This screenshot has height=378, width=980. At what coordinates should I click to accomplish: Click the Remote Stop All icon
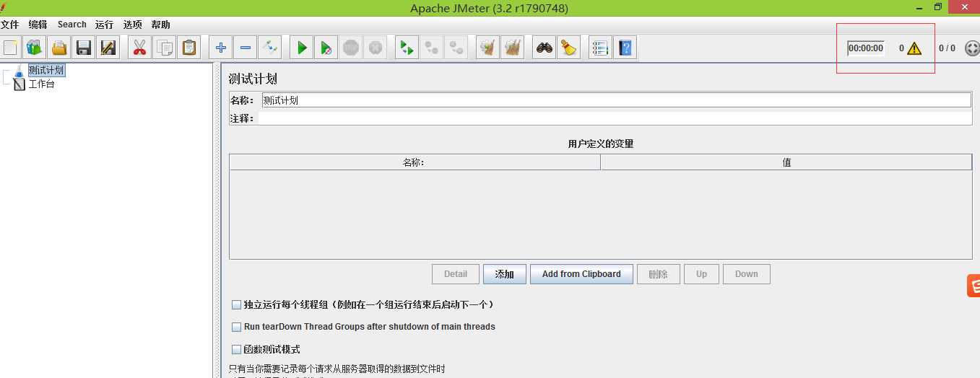(x=432, y=48)
